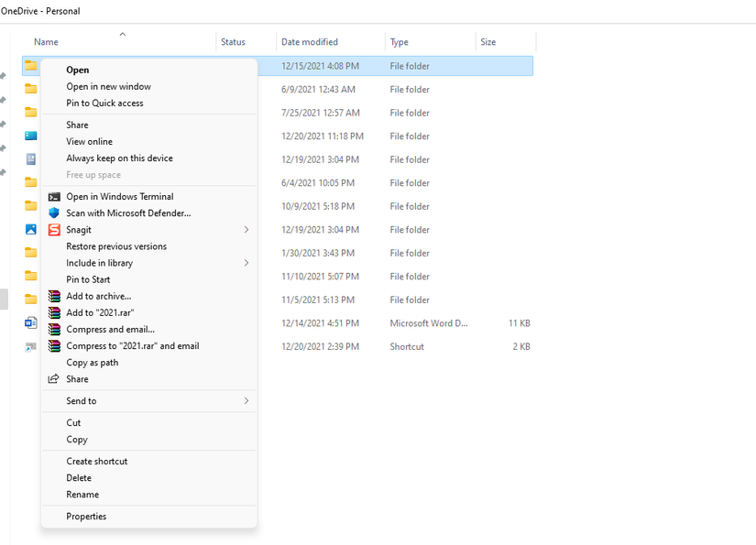Click the "2 KB" size value

tap(521, 346)
